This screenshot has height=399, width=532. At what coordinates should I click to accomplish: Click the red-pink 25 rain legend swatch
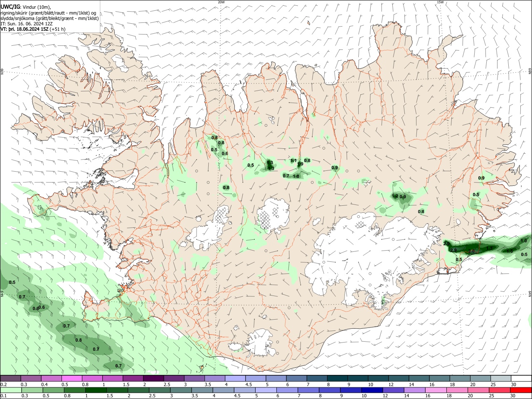coord(500,390)
